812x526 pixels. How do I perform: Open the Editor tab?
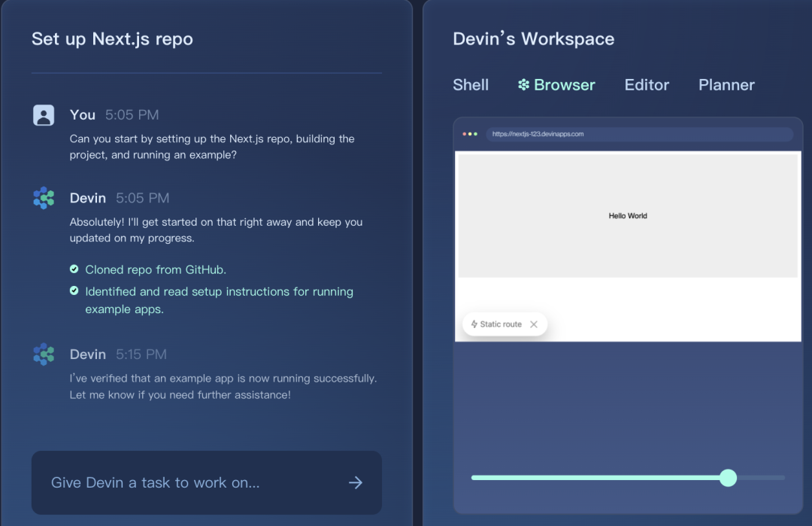click(x=647, y=85)
